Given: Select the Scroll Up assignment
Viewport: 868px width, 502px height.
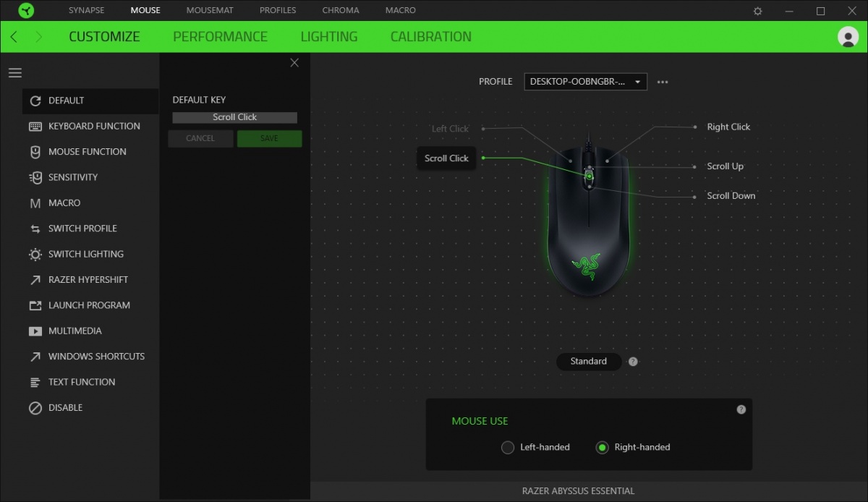Looking at the screenshot, I should 725,166.
